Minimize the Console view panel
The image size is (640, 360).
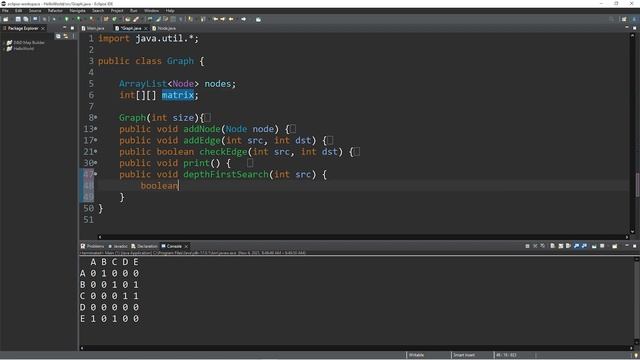pos(627,246)
